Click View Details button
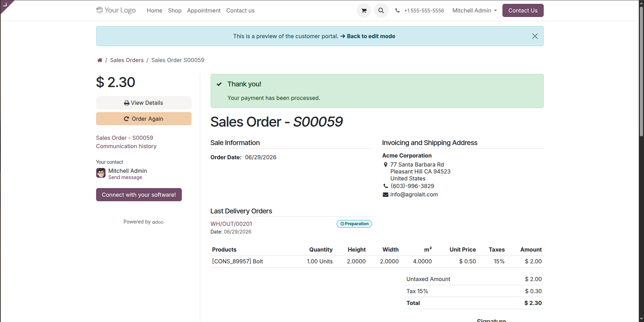This screenshot has width=644, height=322. (x=144, y=103)
